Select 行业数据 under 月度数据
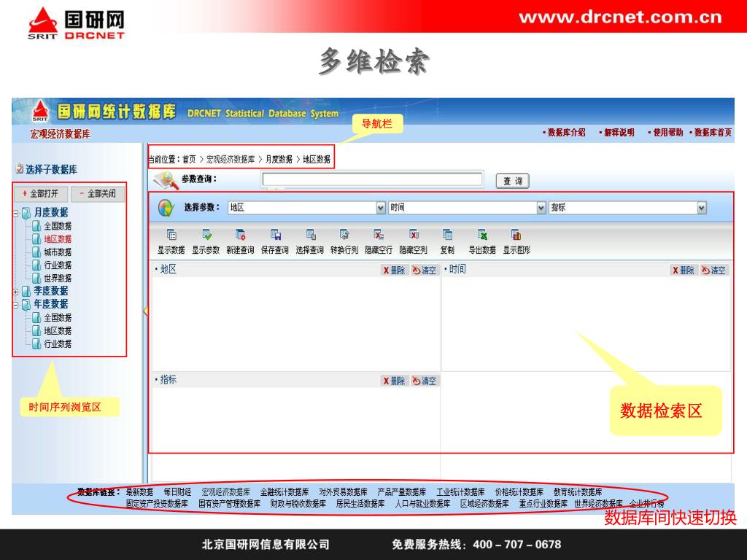 [x=58, y=265]
